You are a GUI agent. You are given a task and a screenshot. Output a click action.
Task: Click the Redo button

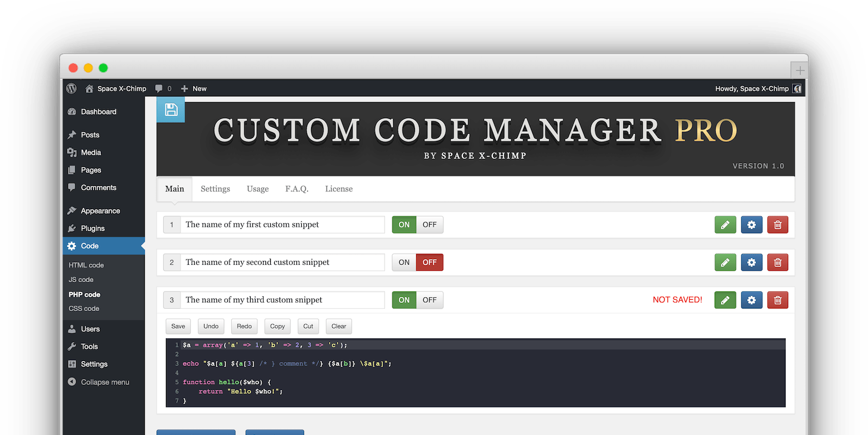pos(244,326)
